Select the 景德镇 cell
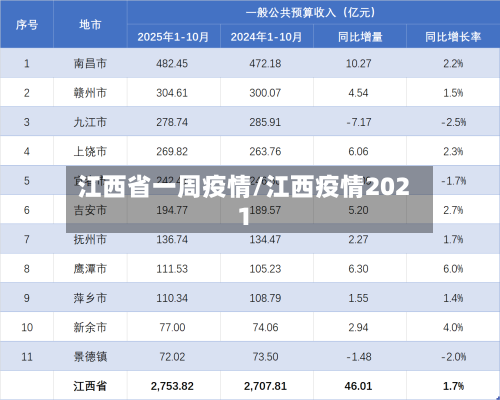 pos(90,357)
